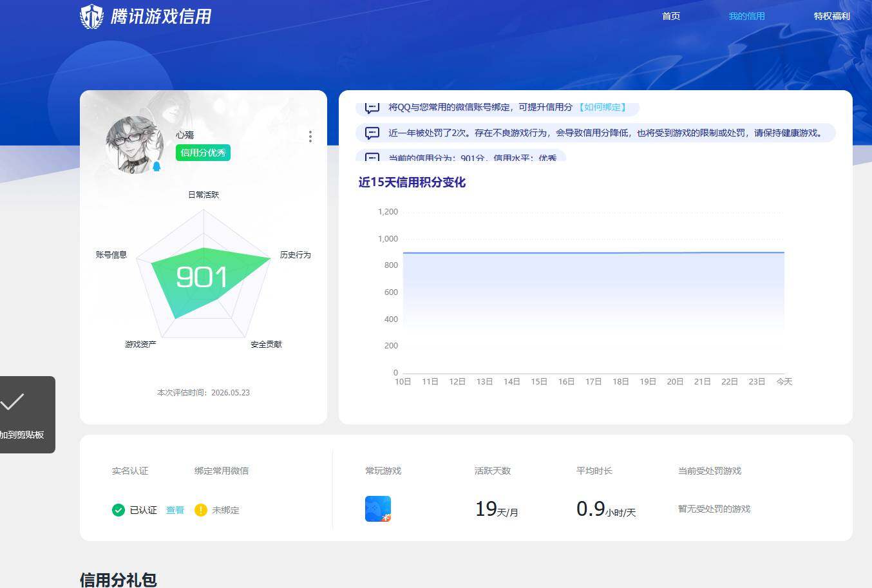Click the yellow warning icon by 未绑定
872x588 pixels.
click(x=201, y=510)
